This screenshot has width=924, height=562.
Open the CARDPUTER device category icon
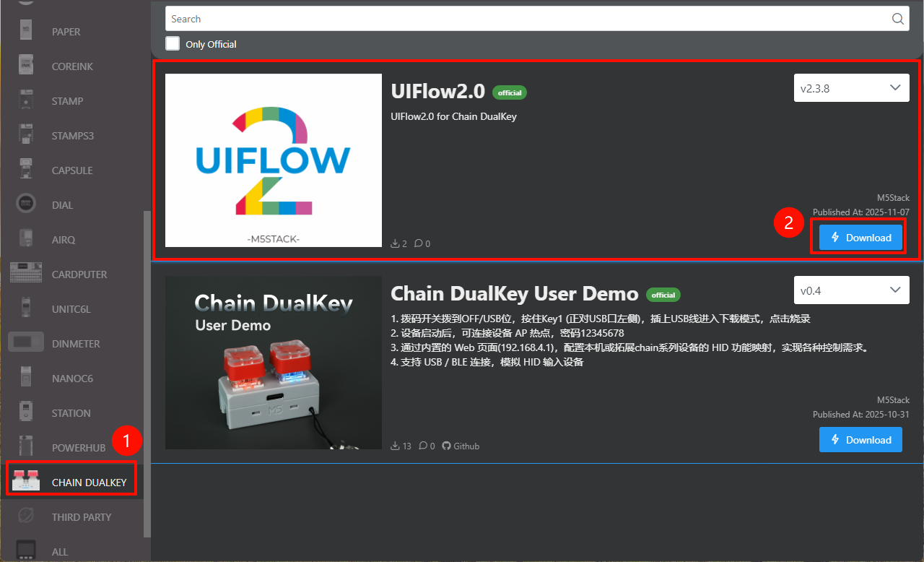[26, 274]
